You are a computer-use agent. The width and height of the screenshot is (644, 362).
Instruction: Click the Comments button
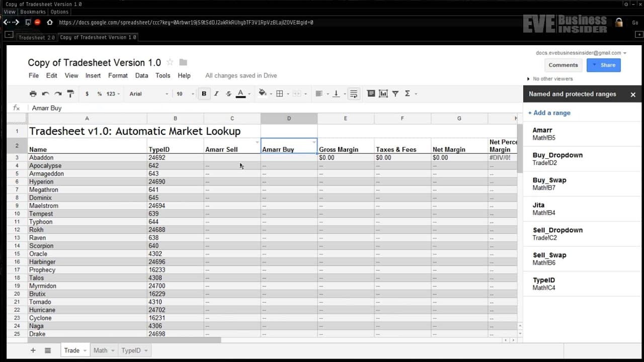coord(563,65)
